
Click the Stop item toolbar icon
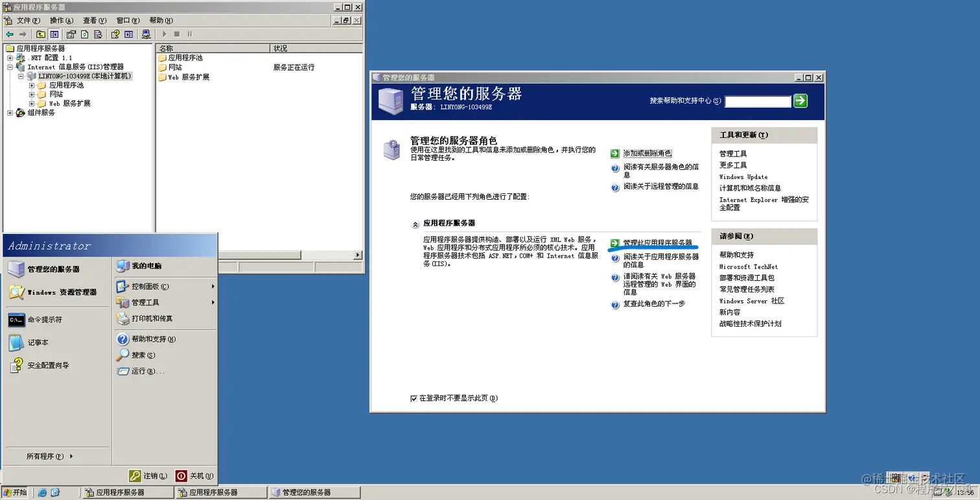pyautogui.click(x=176, y=34)
